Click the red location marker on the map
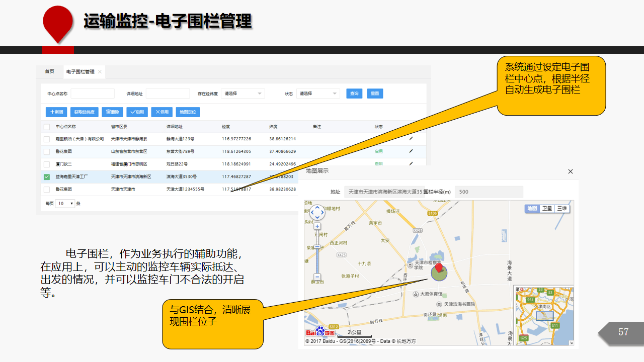644x362 pixels. (439, 267)
